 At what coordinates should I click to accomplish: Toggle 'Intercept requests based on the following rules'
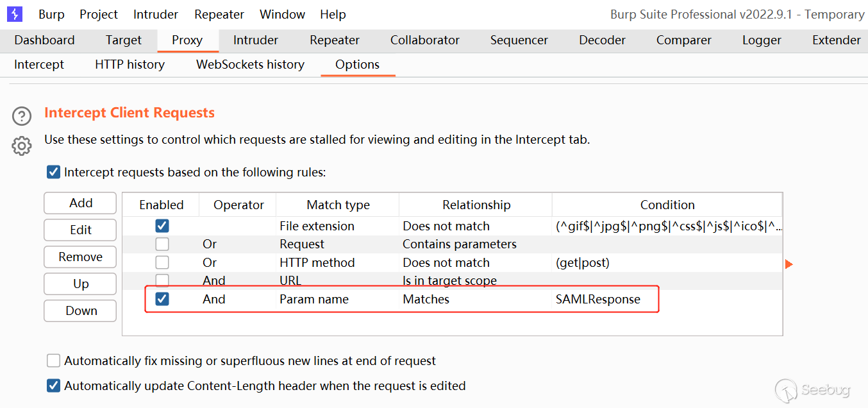click(x=54, y=172)
